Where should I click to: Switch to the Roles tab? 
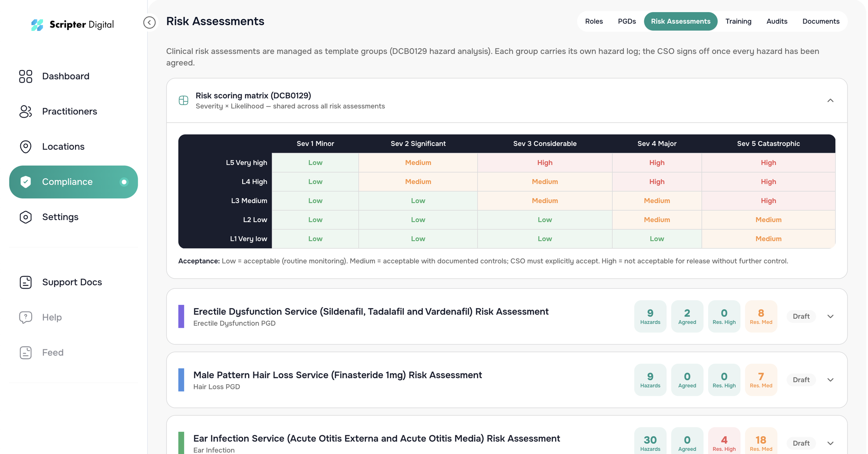594,21
